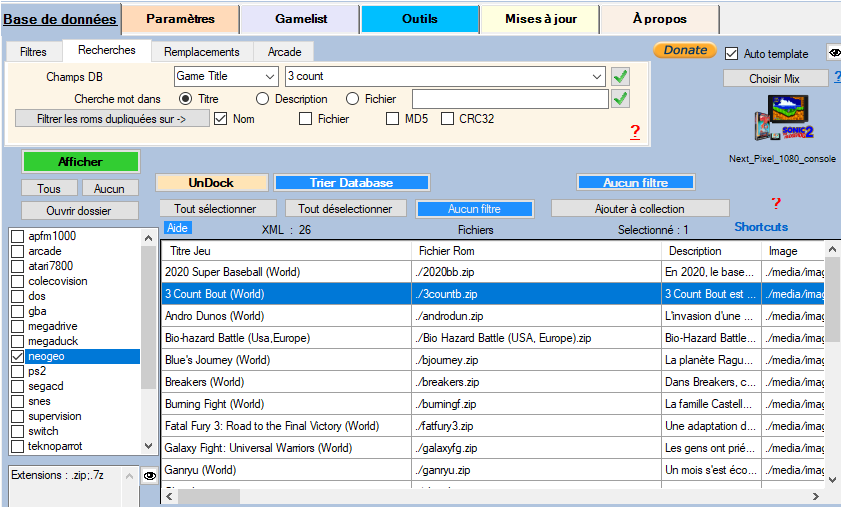Tick the megadrive system checkbox
The width and height of the screenshot is (842, 508).
17,326
